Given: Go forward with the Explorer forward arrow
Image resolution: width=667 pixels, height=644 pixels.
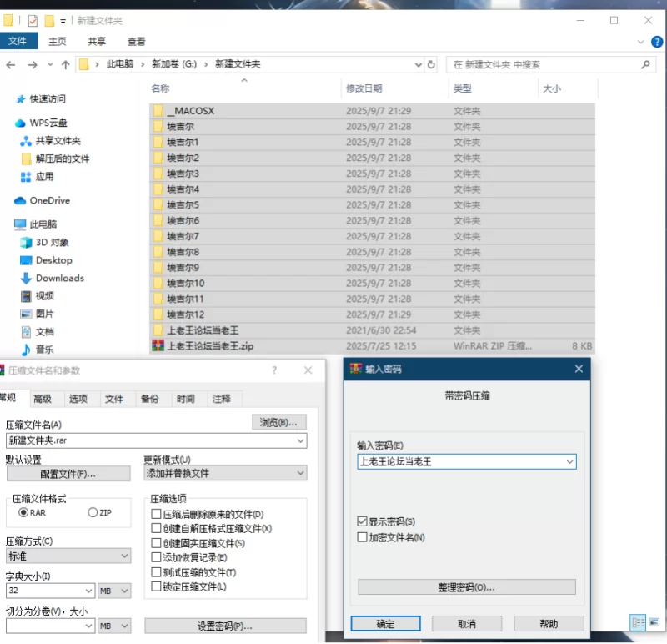Looking at the screenshot, I should pos(33,65).
